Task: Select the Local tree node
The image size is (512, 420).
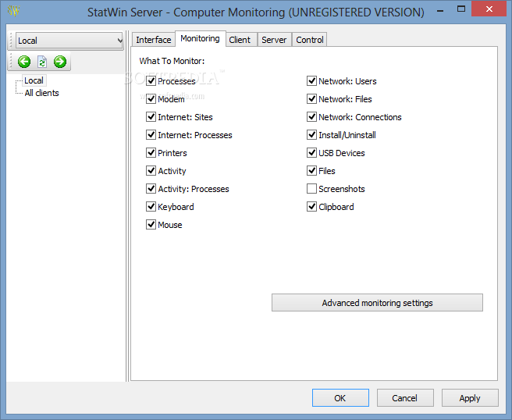Action: coord(34,80)
